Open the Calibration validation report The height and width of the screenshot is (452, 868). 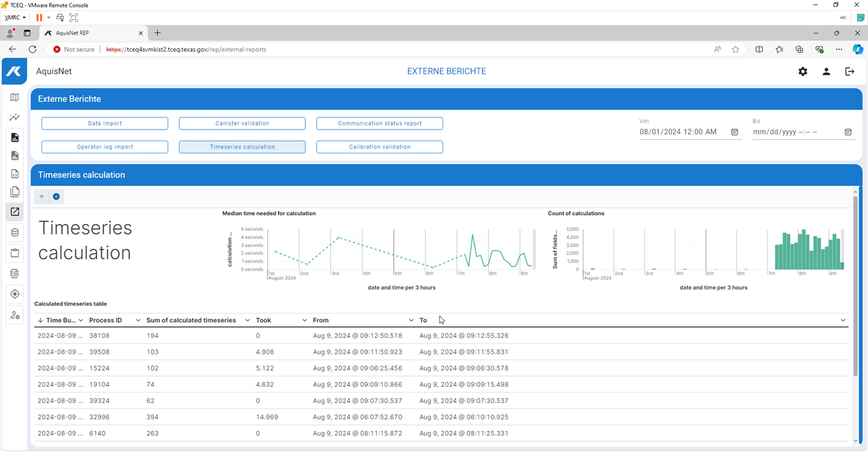(x=379, y=147)
